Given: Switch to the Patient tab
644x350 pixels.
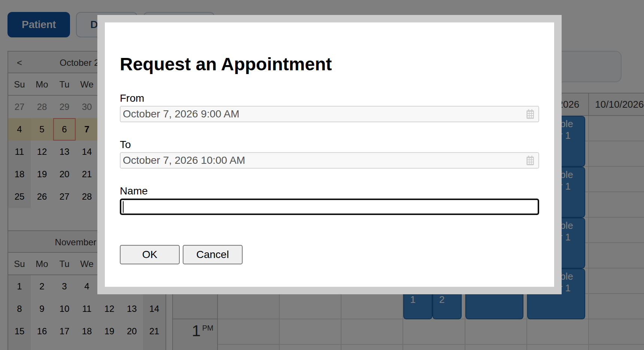Looking at the screenshot, I should [x=39, y=25].
